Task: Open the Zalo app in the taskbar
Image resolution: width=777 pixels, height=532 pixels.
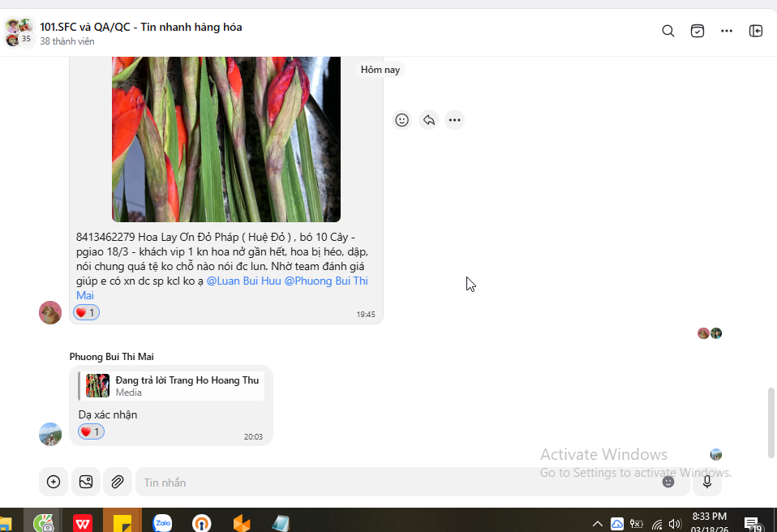Action: click(162, 523)
